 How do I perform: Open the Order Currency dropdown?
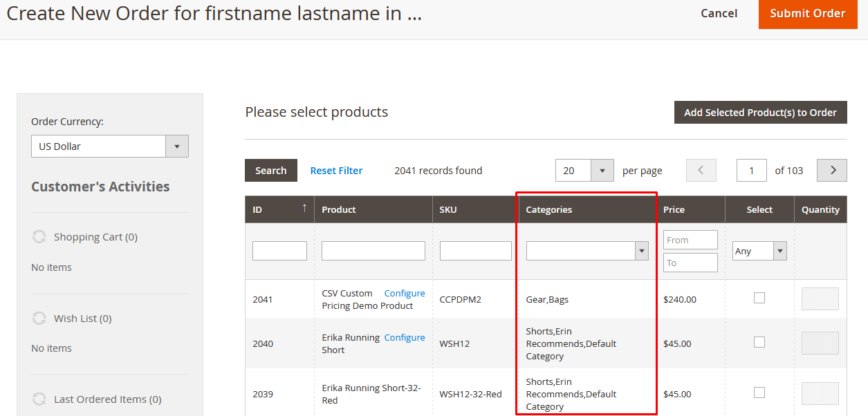(110, 146)
